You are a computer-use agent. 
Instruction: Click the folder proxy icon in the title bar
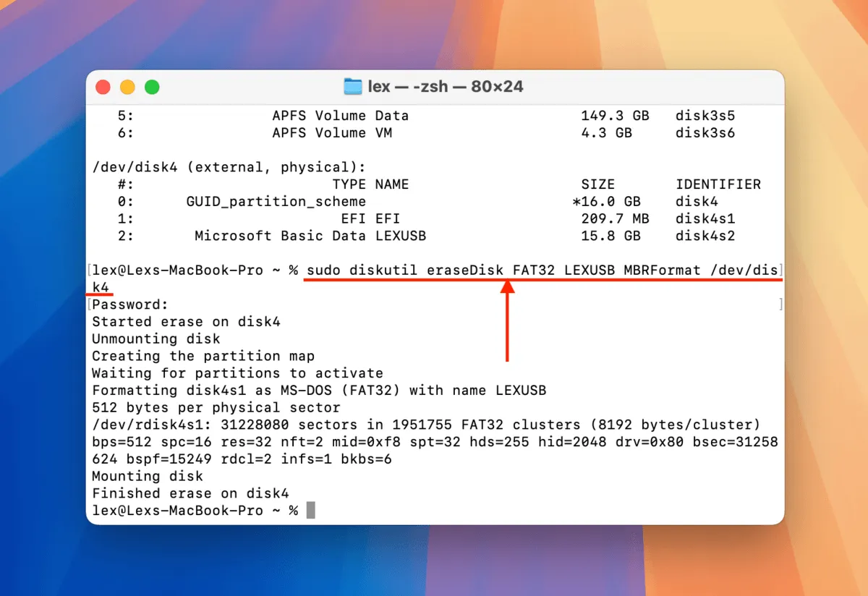[352, 85]
